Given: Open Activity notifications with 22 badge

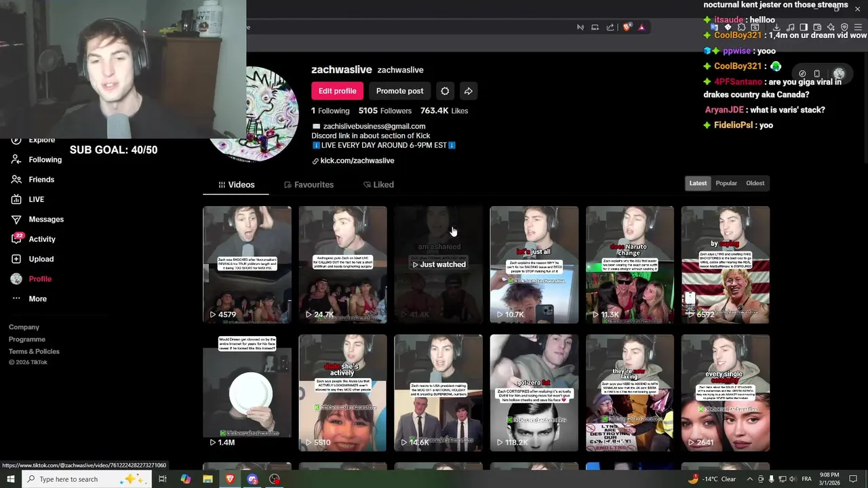Looking at the screenshot, I should [33, 239].
